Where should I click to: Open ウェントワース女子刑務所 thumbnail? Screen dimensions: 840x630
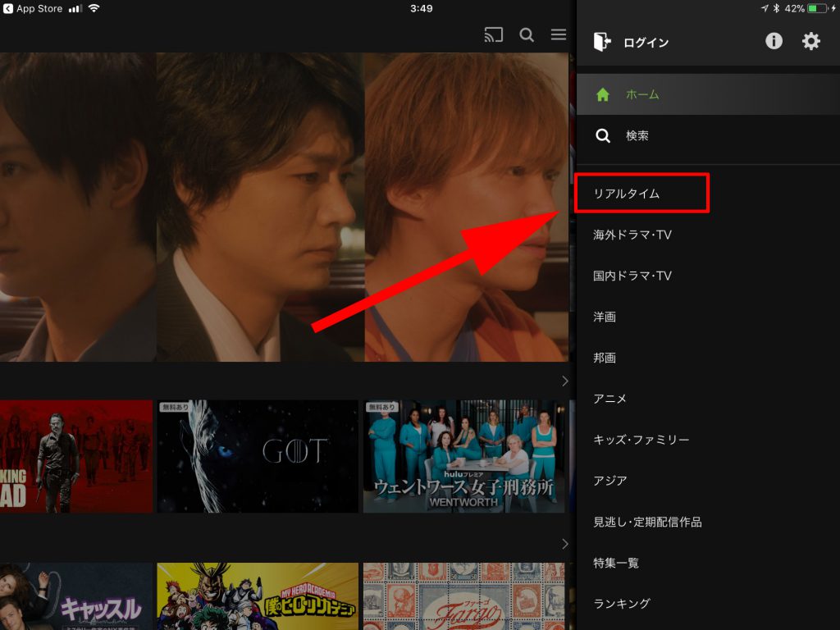tap(464, 456)
